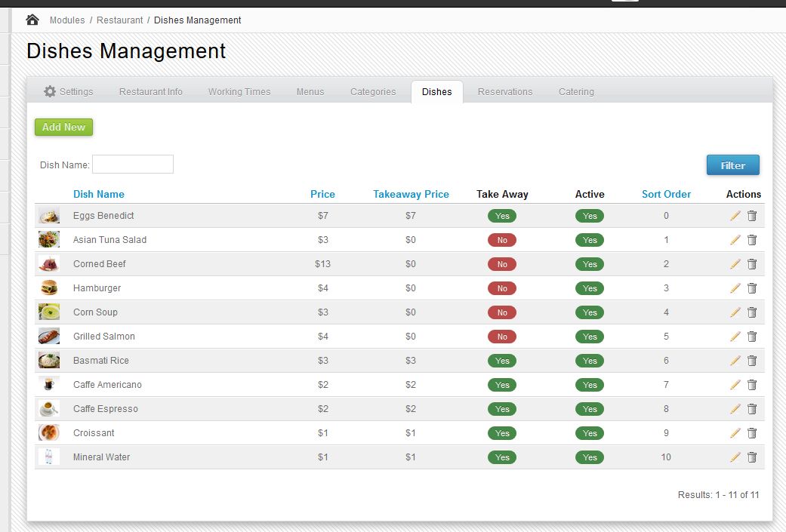Open the Settings tab with gear icon
786x532 pixels.
point(69,92)
